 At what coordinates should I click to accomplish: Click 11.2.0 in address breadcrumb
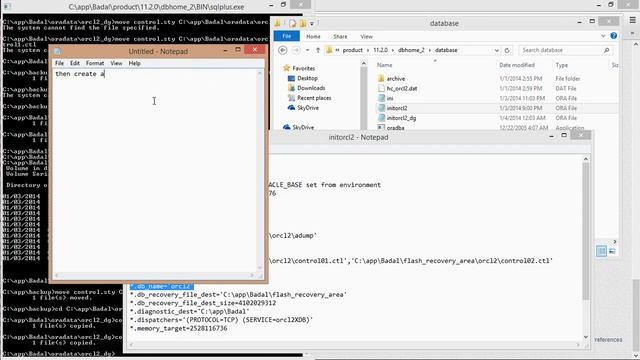tap(380, 50)
